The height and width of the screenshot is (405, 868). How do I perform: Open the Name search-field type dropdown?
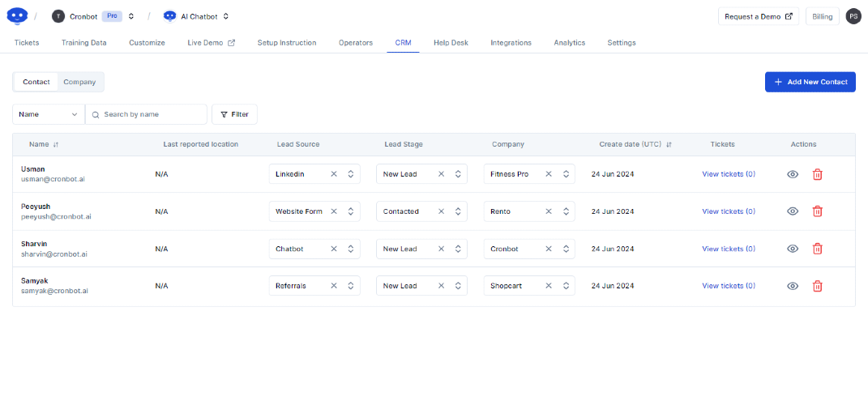point(49,114)
